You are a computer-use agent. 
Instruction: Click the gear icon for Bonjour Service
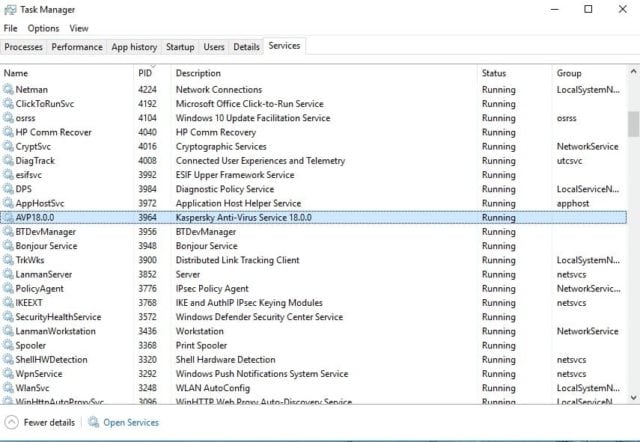point(8,246)
